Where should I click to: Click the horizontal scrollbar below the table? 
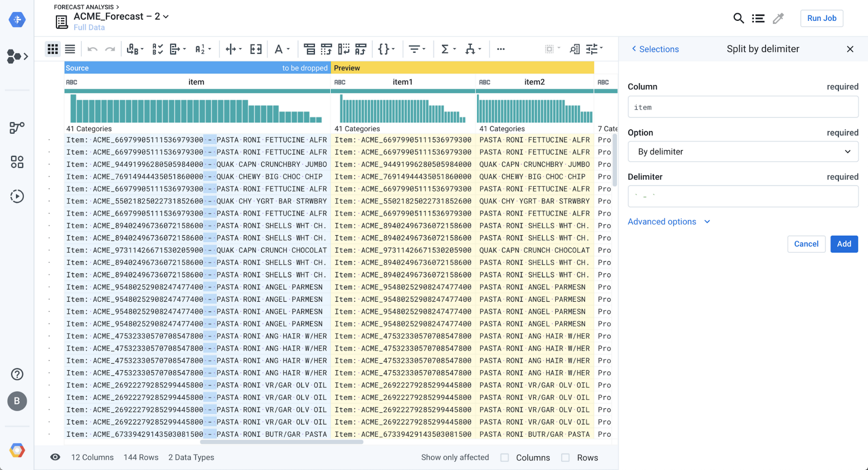(282, 442)
